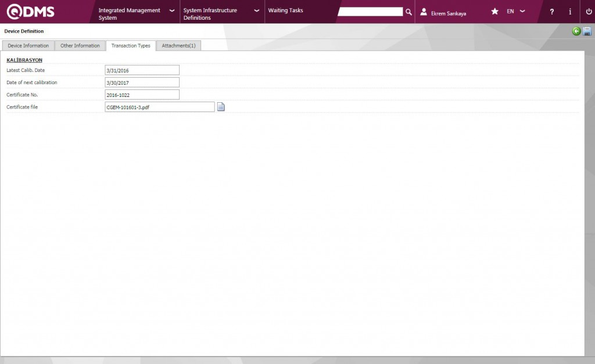595x364 pixels.
Task: Open the favorites star icon
Action: [x=494, y=12]
